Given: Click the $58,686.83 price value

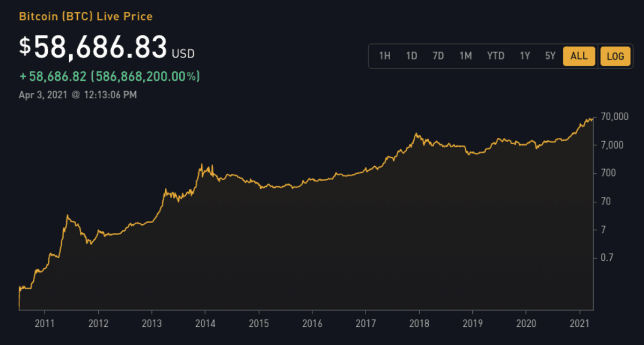Looking at the screenshot, I should pyautogui.click(x=93, y=47).
